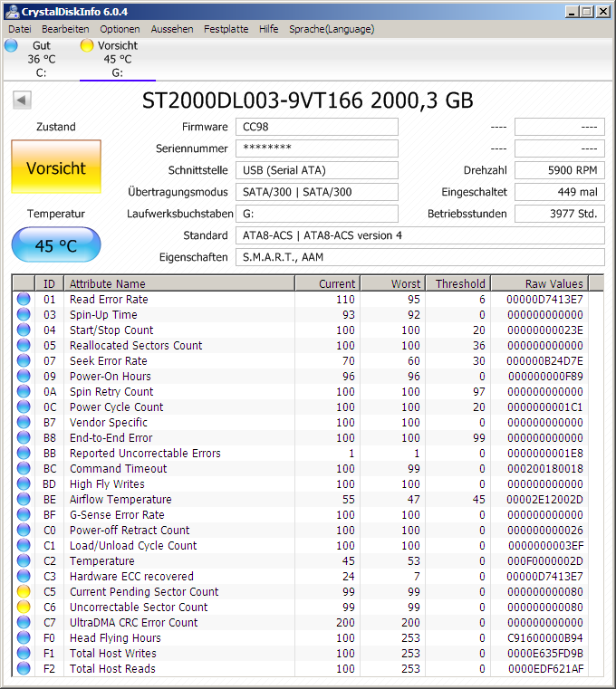Click the Standard field ATA8-ACS version 4
Screen dimensions: 616x689
tap(420, 235)
